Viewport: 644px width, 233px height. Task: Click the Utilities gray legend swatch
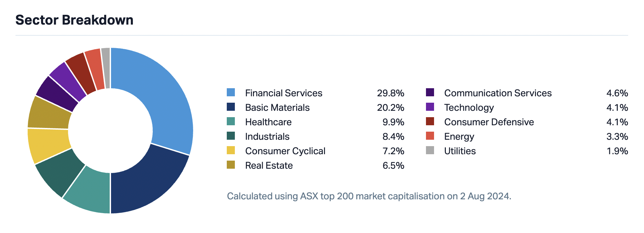(430, 151)
